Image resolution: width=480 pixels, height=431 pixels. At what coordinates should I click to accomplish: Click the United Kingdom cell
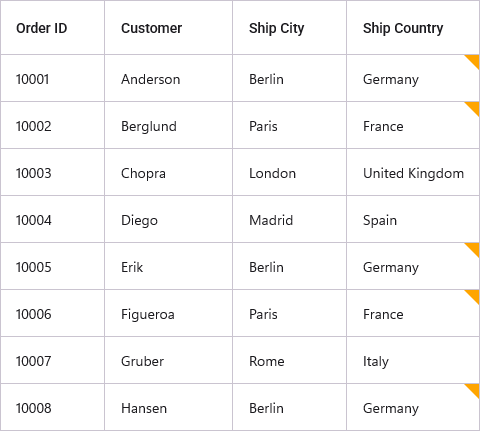click(413, 172)
